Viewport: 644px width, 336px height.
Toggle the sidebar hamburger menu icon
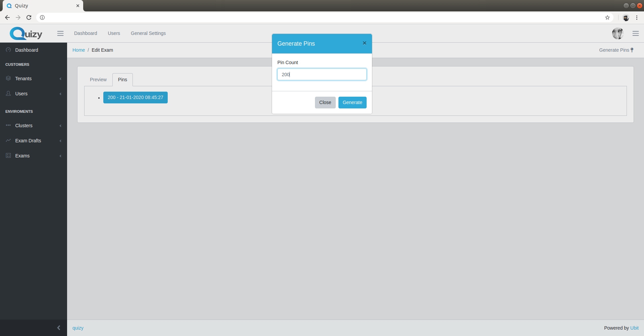60,33
